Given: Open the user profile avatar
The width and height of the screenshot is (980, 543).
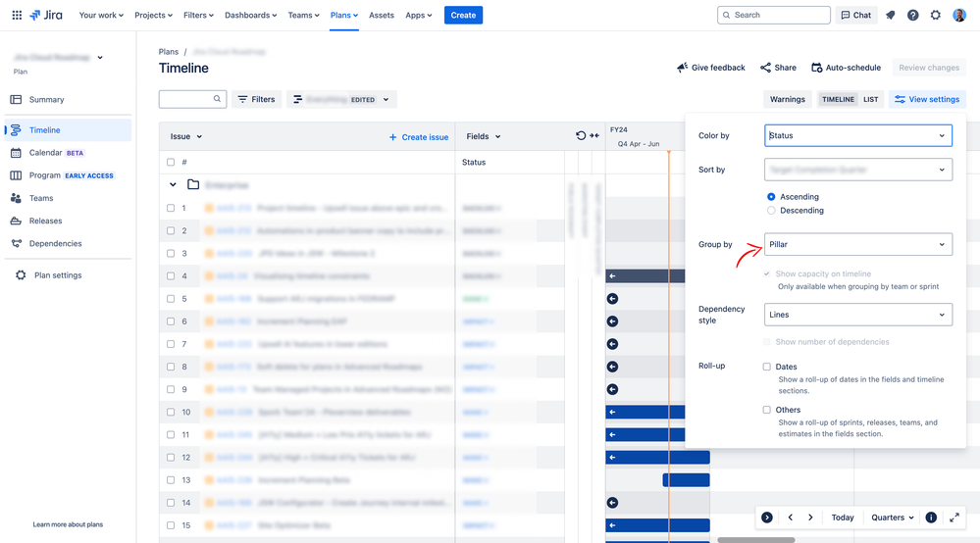Looking at the screenshot, I should pos(959,15).
